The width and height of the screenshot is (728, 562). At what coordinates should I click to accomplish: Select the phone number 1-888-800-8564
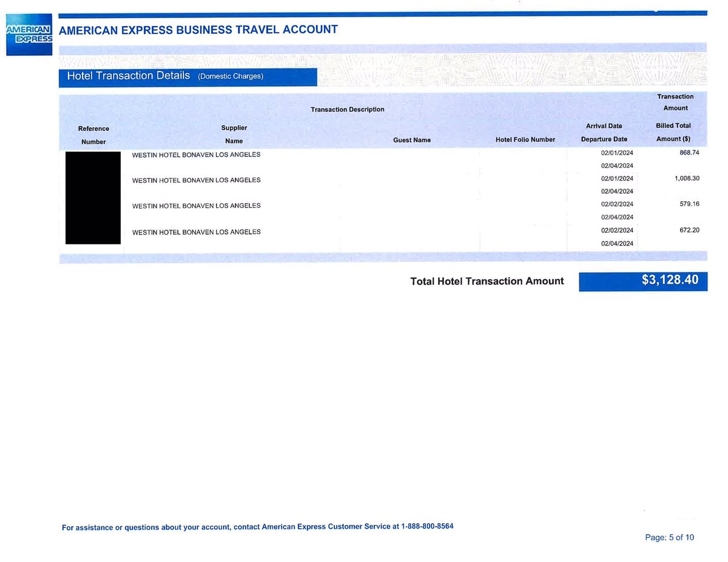[427, 526]
